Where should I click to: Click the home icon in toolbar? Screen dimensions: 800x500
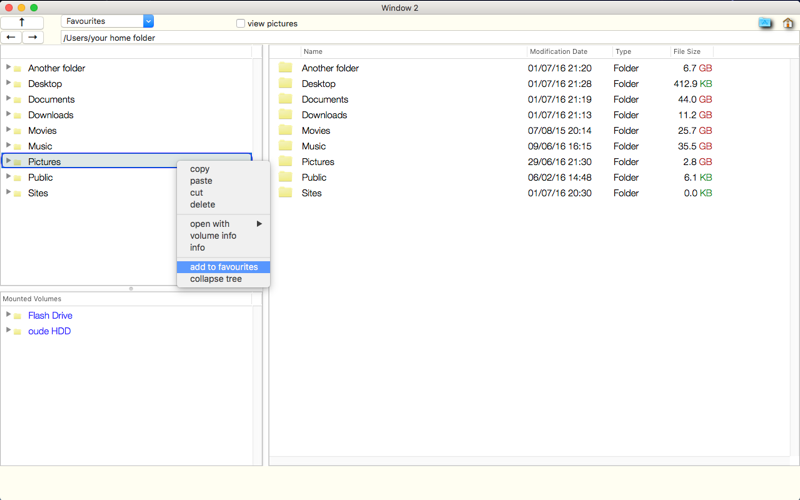click(788, 23)
